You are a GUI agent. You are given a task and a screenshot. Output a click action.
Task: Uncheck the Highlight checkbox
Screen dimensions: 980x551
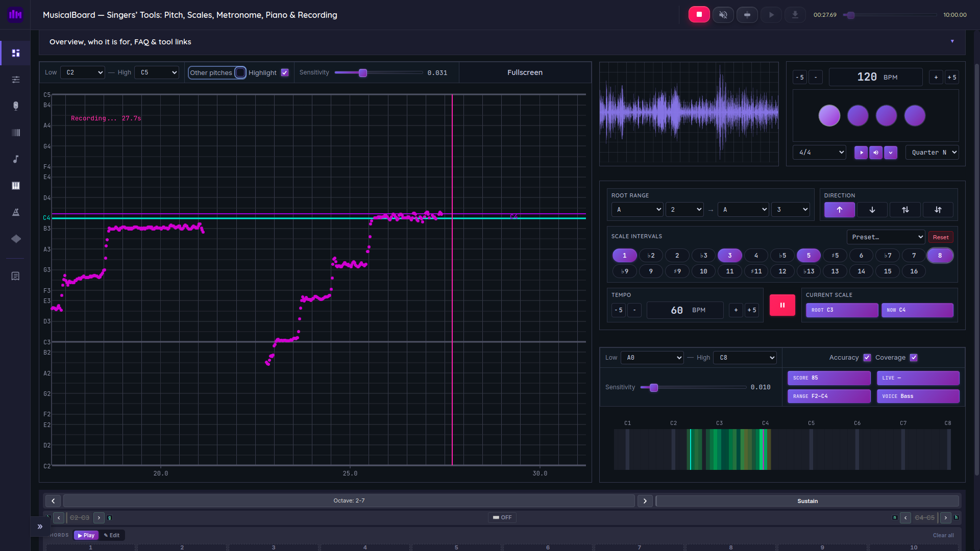click(285, 72)
